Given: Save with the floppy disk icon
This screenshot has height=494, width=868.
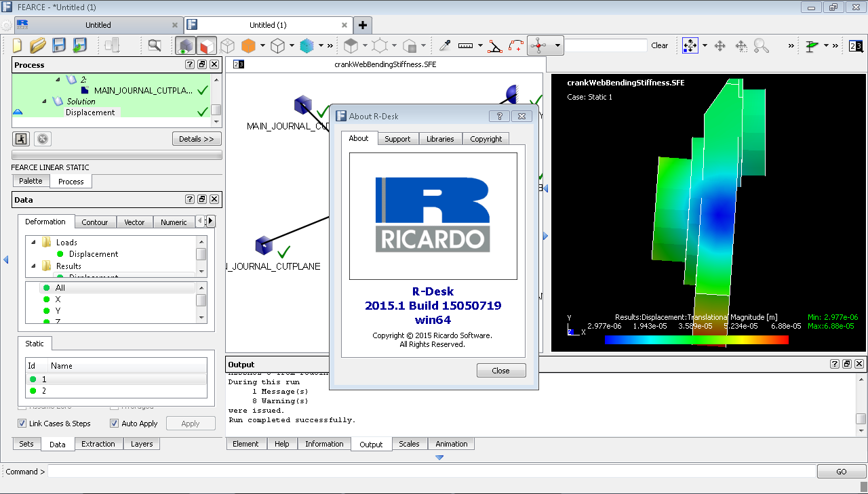Looking at the screenshot, I should [x=59, y=45].
